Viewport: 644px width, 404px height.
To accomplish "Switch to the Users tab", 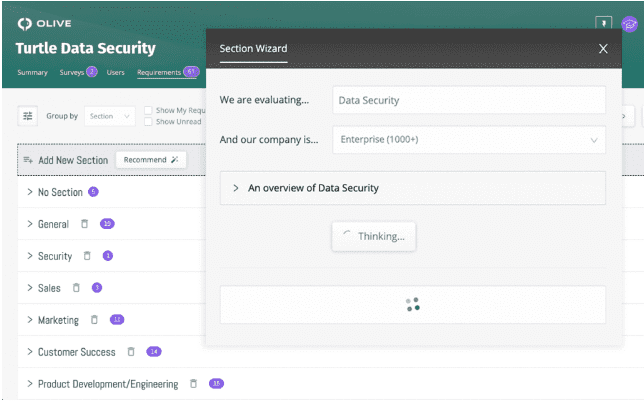I will pos(115,73).
